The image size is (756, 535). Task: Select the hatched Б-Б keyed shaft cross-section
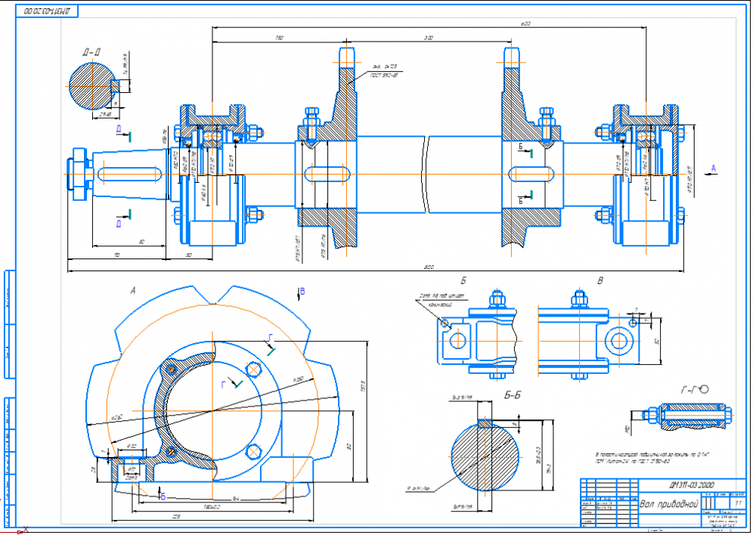tap(485, 456)
